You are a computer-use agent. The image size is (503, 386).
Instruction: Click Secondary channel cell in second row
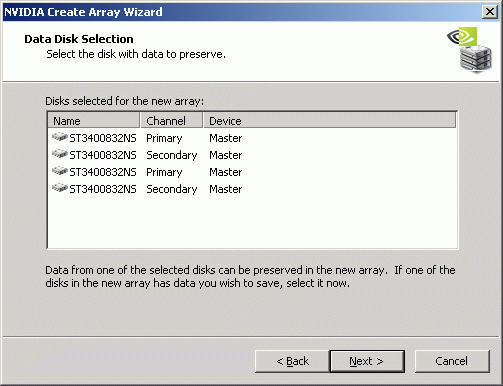(172, 155)
